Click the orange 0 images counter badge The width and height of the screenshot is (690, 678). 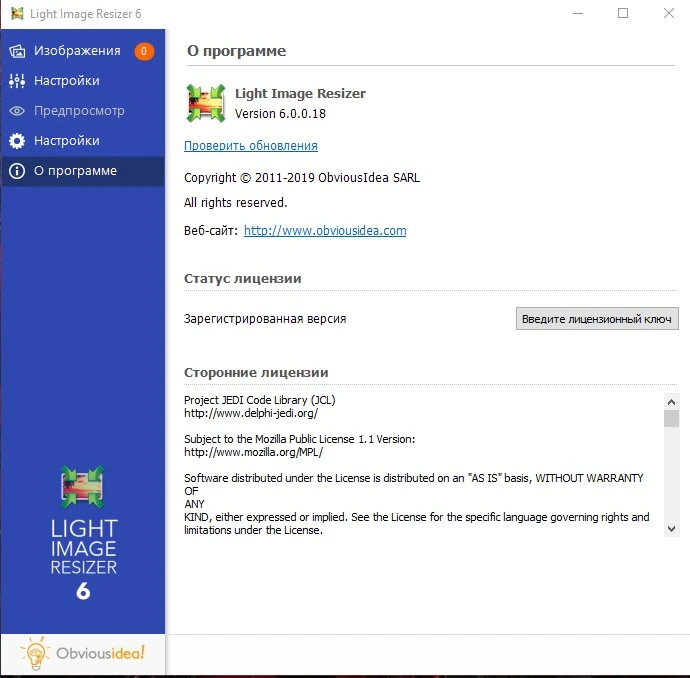144,51
